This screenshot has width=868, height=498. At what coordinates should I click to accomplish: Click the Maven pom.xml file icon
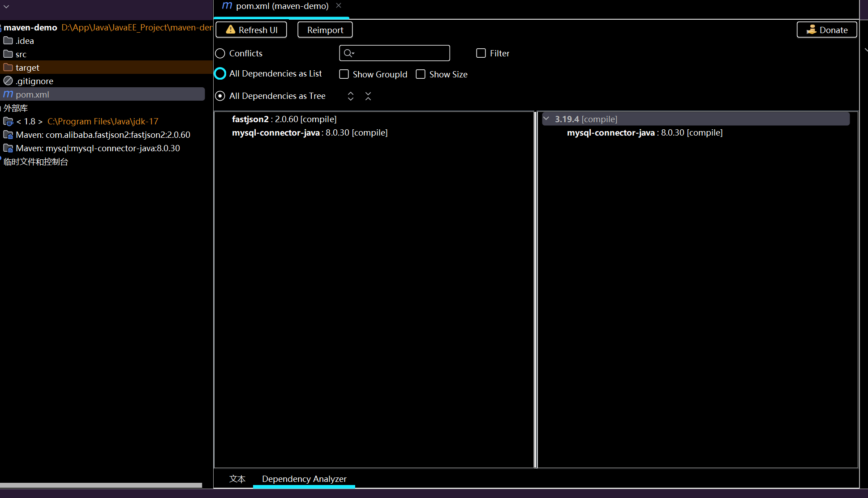coord(8,94)
